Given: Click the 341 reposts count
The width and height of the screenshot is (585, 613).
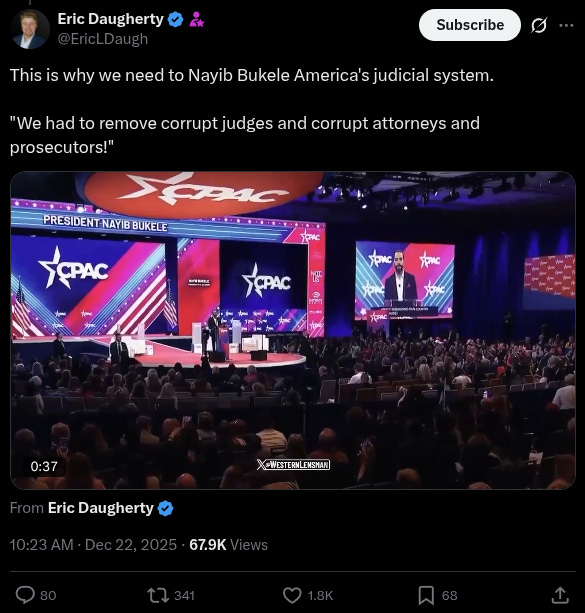Looking at the screenshot, I should point(184,595).
